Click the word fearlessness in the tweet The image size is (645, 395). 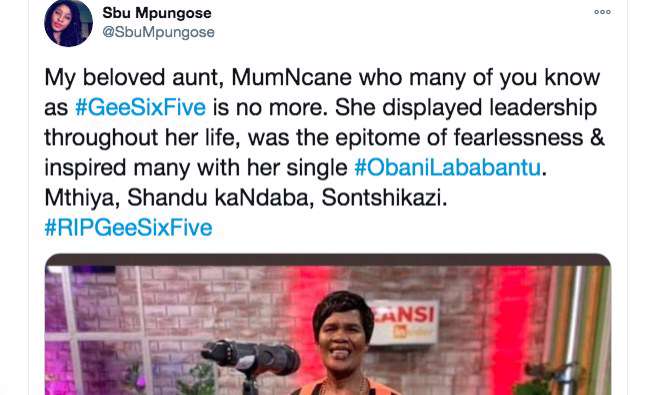[518, 137]
